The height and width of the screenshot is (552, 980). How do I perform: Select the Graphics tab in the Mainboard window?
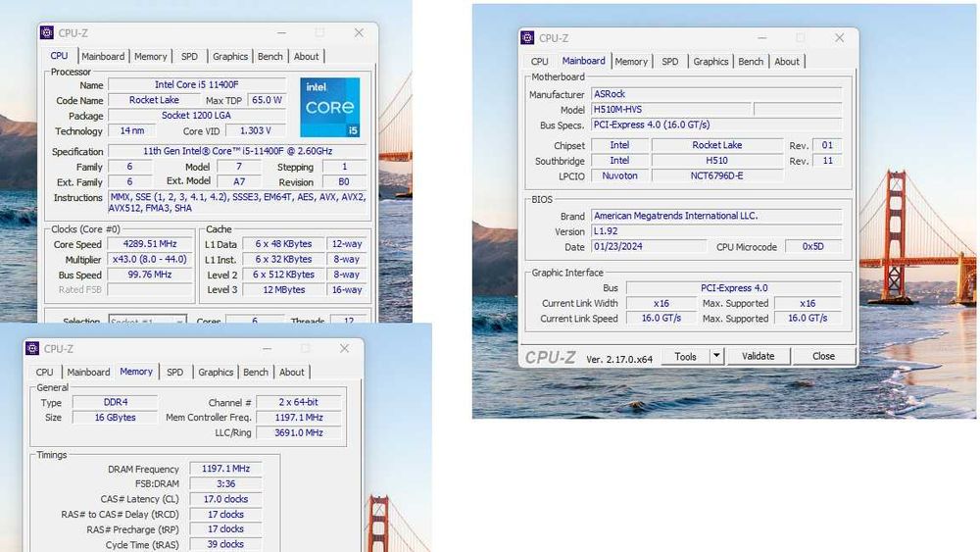pyautogui.click(x=710, y=61)
